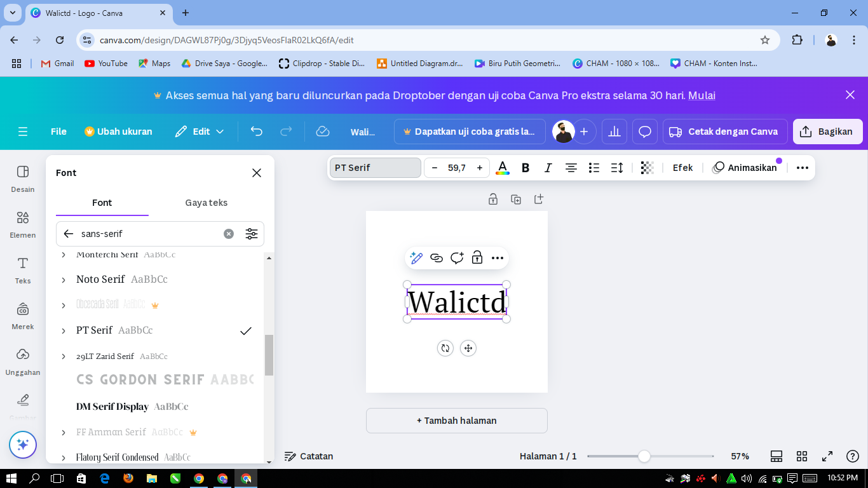
Task: Increase font size with plus
Action: click(x=480, y=168)
